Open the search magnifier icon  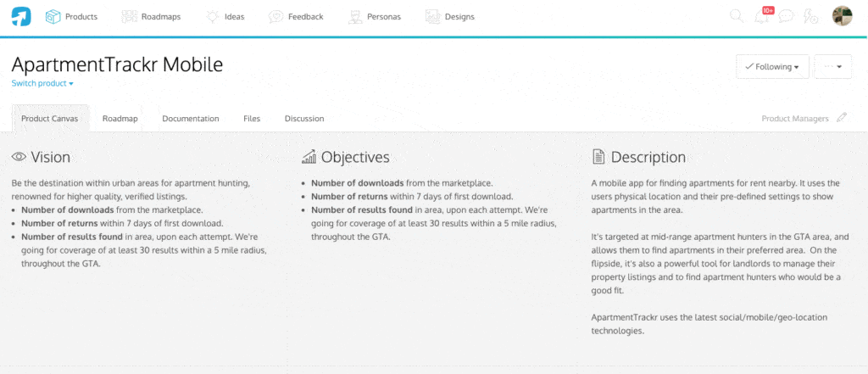click(736, 16)
